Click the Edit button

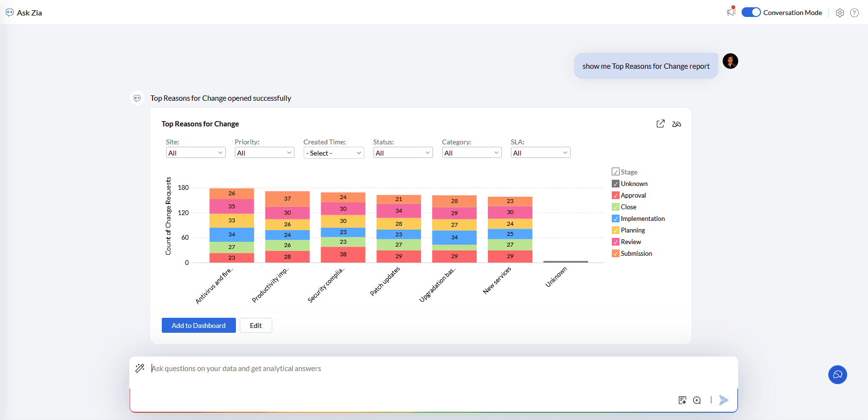pyautogui.click(x=256, y=326)
